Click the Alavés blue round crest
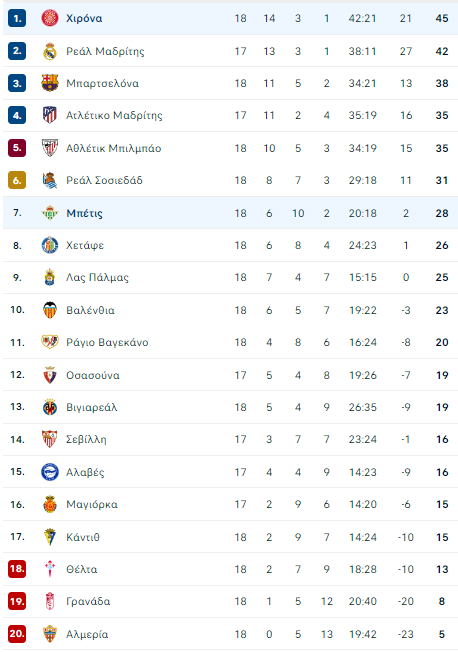This screenshot has width=458, height=652. (x=50, y=472)
